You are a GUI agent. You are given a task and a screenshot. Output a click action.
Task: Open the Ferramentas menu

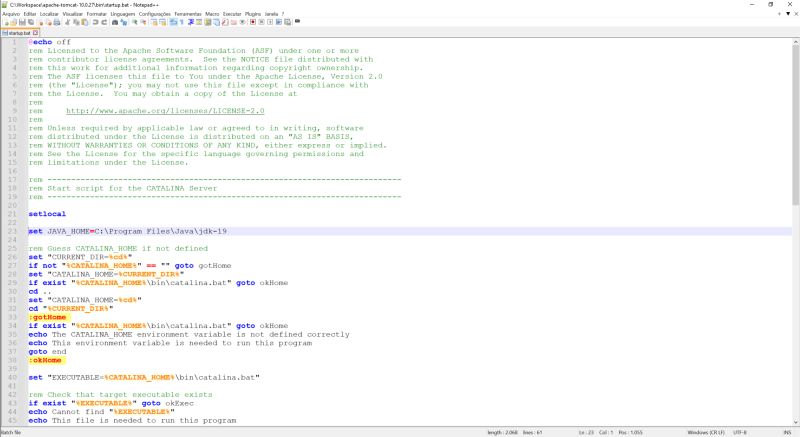[188, 14]
